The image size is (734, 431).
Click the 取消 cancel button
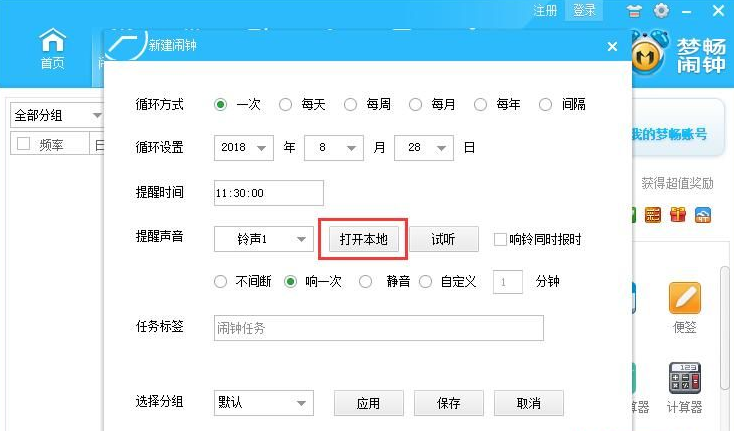coord(528,403)
